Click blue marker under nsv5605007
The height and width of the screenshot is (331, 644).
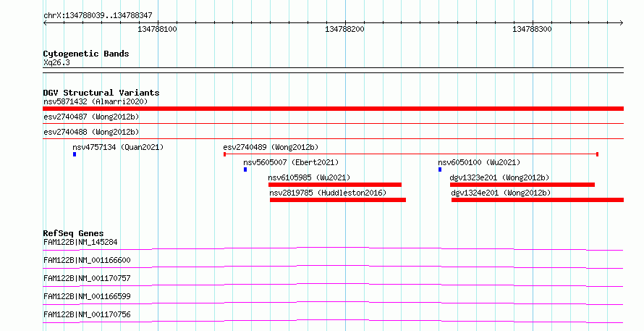tap(245, 169)
